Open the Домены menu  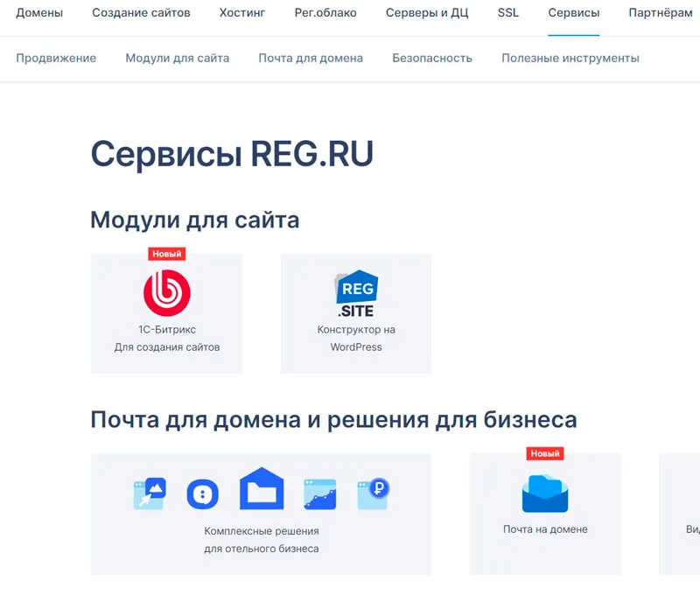[x=39, y=12]
